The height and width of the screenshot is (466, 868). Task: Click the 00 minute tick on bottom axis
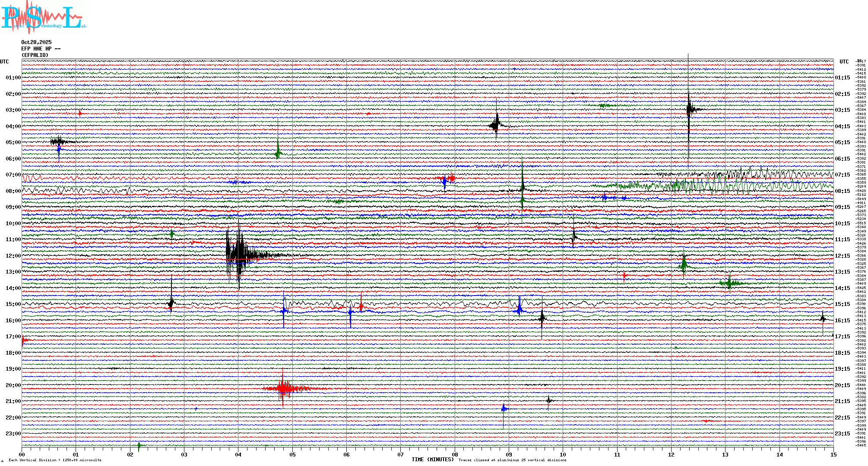click(x=22, y=454)
